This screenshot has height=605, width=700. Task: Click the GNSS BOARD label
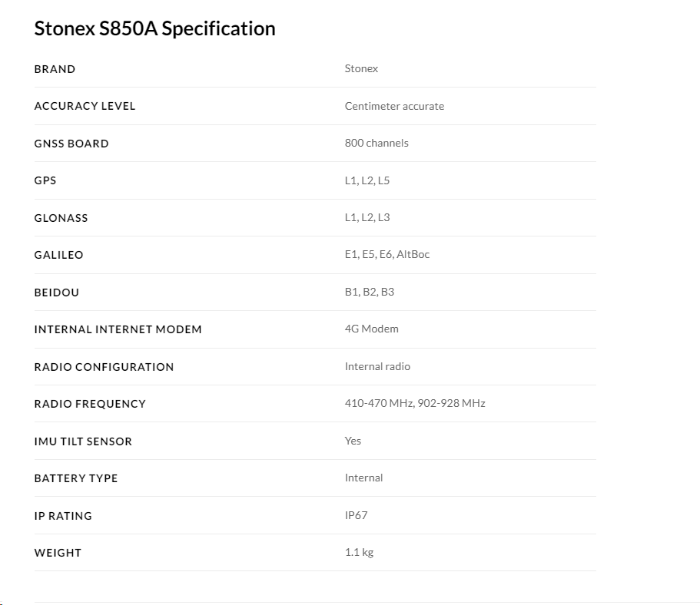pos(71,144)
